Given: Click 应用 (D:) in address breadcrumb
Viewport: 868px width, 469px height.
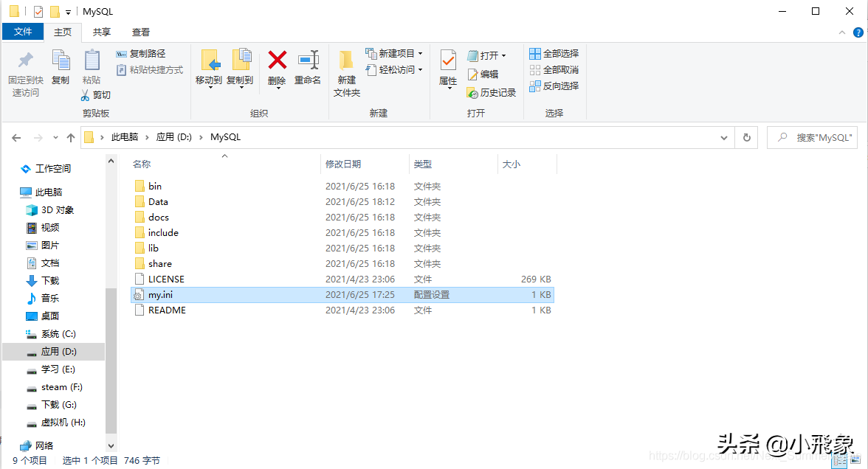Looking at the screenshot, I should pos(174,137).
